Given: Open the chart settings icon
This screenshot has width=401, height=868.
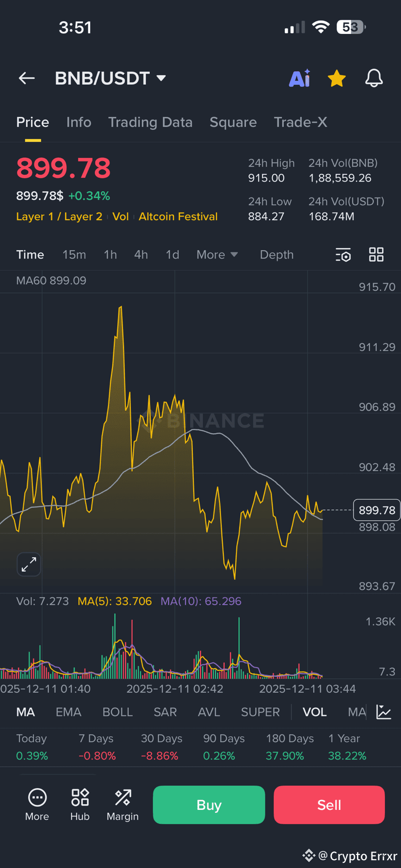Looking at the screenshot, I should [x=343, y=255].
